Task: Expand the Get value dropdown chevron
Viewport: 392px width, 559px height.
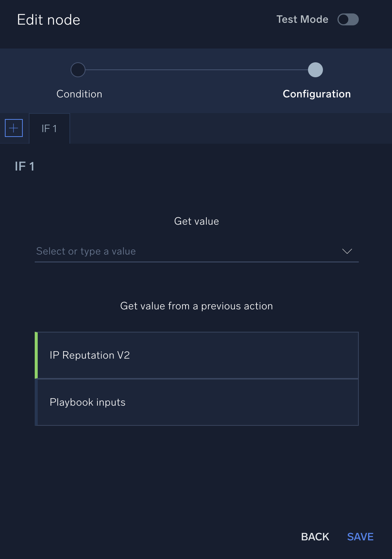Action: tap(347, 251)
